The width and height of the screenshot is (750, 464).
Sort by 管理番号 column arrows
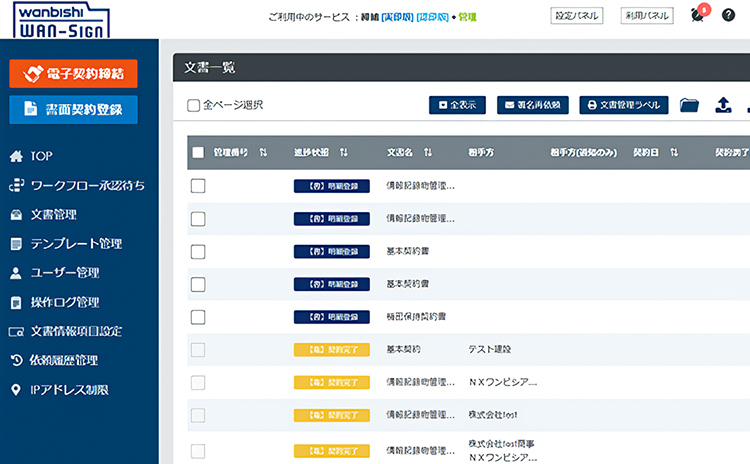(x=263, y=152)
